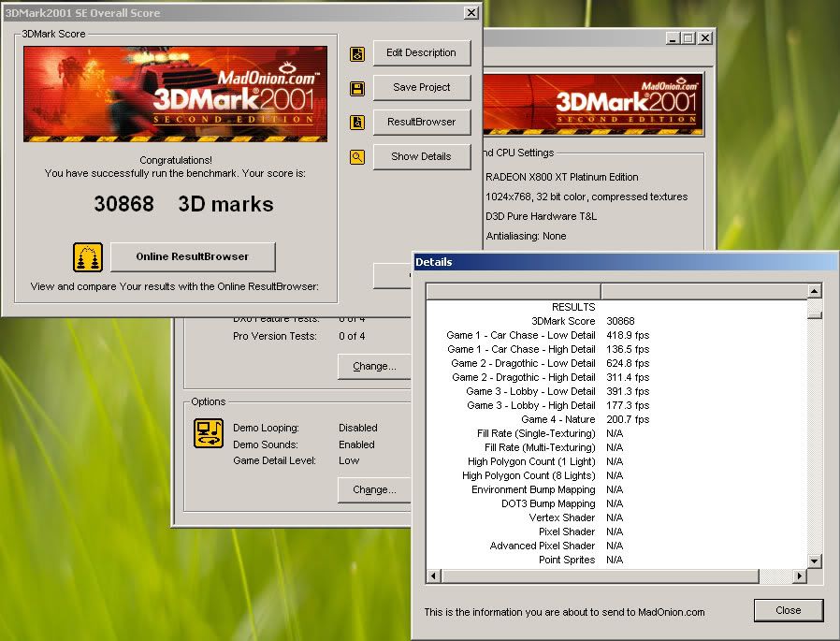
Task: Click the 1024x768, 32 bit color text
Action: point(587,197)
